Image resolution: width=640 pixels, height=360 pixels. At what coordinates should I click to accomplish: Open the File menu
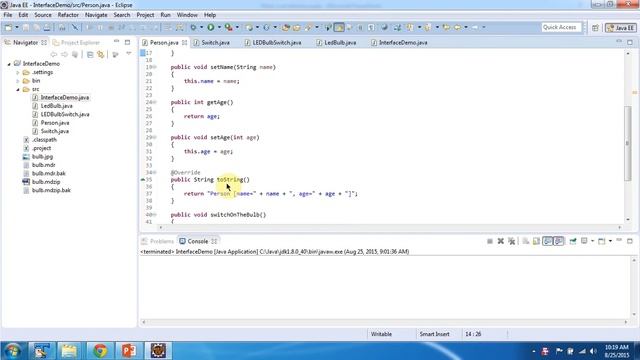point(8,15)
